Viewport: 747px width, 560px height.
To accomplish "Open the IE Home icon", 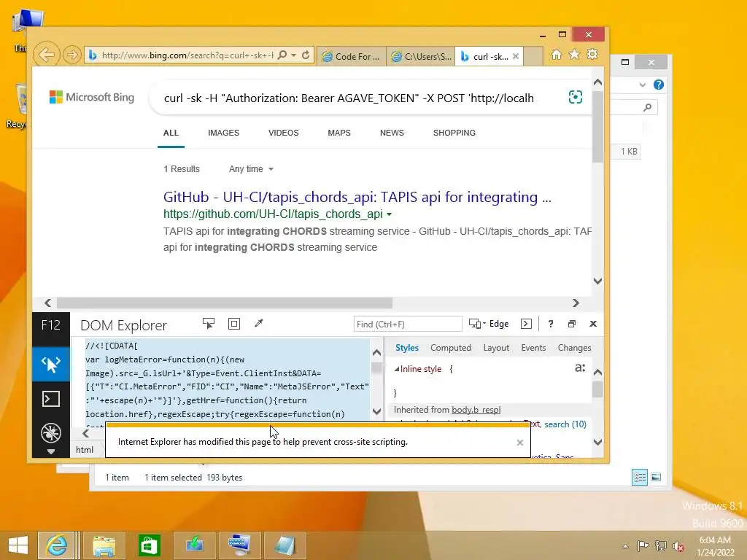I will 556,55.
